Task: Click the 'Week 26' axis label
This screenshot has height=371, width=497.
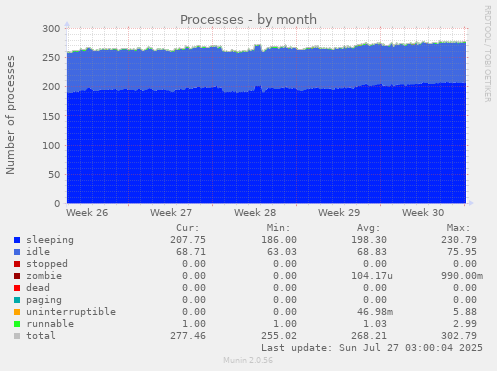Action: click(x=87, y=213)
